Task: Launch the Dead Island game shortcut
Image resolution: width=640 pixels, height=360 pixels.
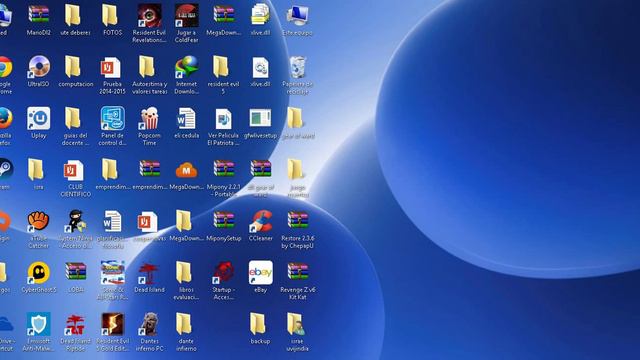Action: coord(149,273)
